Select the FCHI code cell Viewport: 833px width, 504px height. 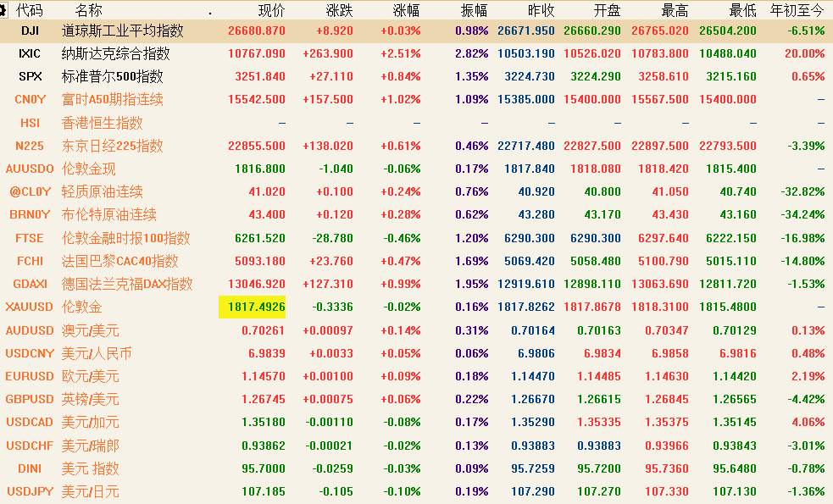click(x=30, y=261)
